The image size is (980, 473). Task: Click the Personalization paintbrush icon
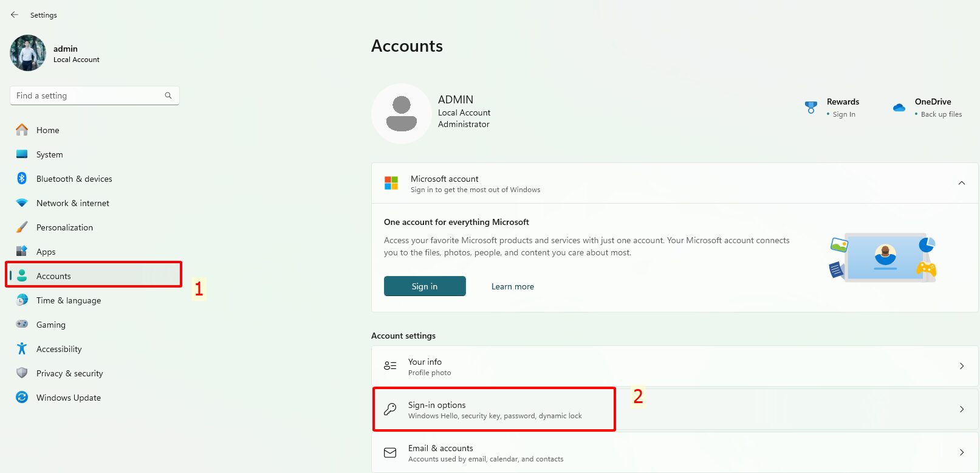pos(22,227)
